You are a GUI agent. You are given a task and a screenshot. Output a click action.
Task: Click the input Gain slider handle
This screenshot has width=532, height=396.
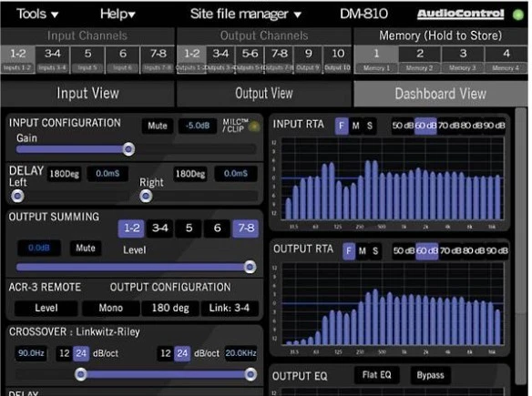(x=128, y=149)
